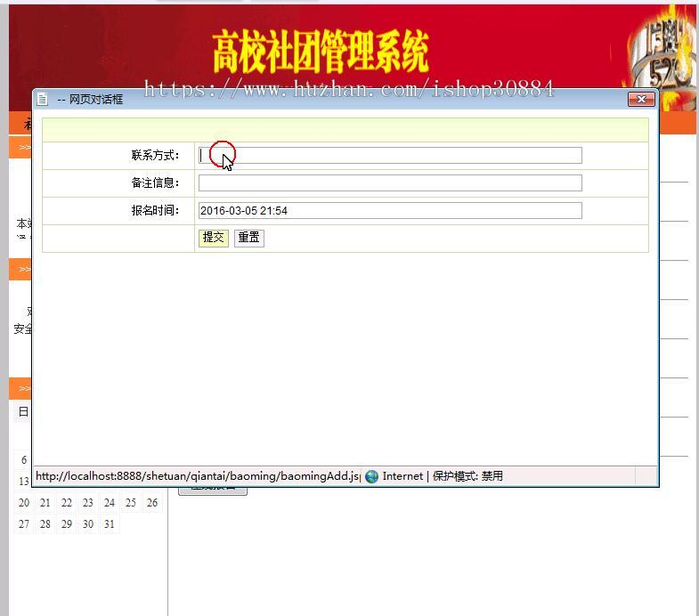Viewport: 699px width, 616px height.
Task: Submit the form with 提交 button
Action: [214, 238]
